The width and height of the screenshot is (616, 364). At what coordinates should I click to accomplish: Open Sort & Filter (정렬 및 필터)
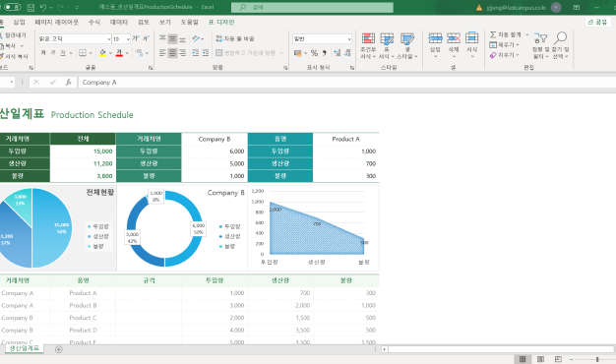point(540,45)
